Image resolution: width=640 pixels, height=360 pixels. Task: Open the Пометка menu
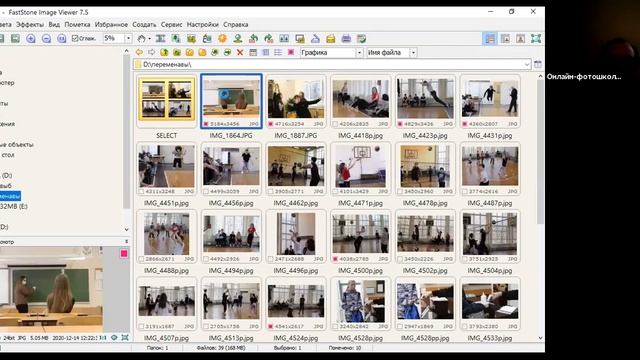click(x=77, y=24)
